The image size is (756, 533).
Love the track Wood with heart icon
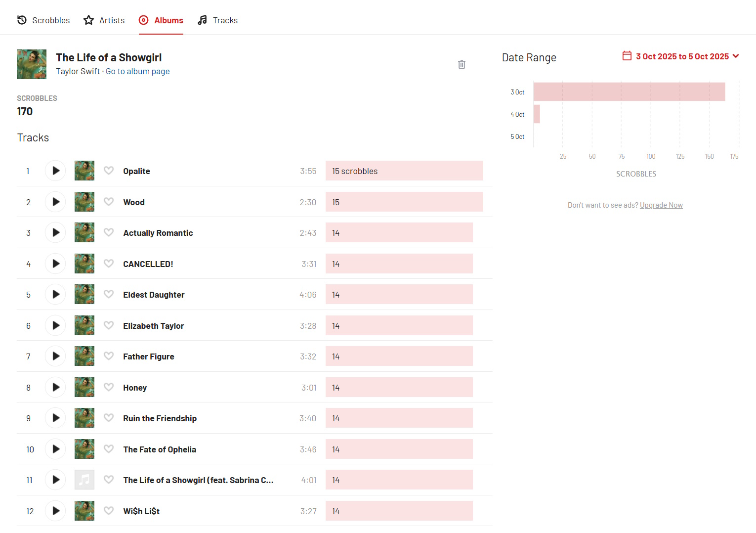109,202
